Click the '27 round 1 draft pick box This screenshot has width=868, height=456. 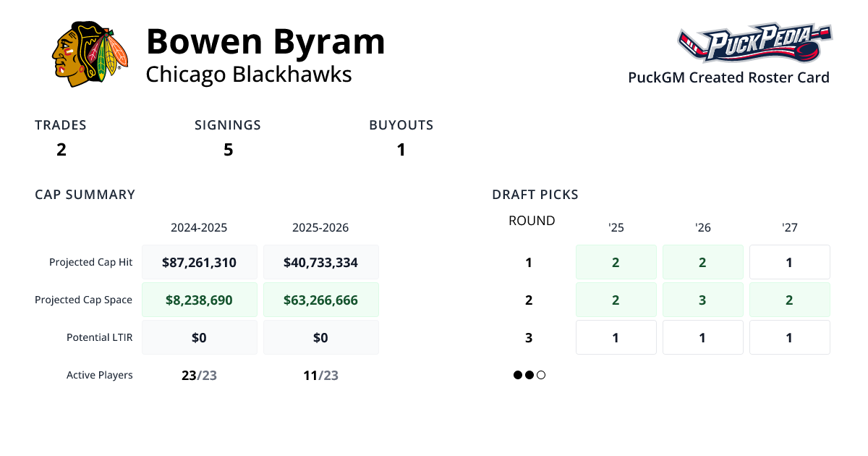pos(789,262)
